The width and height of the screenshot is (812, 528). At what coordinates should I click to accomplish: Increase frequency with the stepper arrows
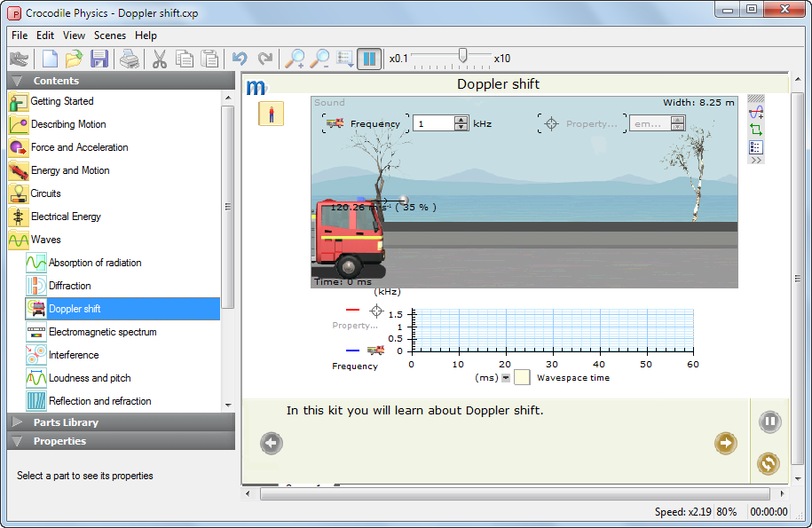461,120
